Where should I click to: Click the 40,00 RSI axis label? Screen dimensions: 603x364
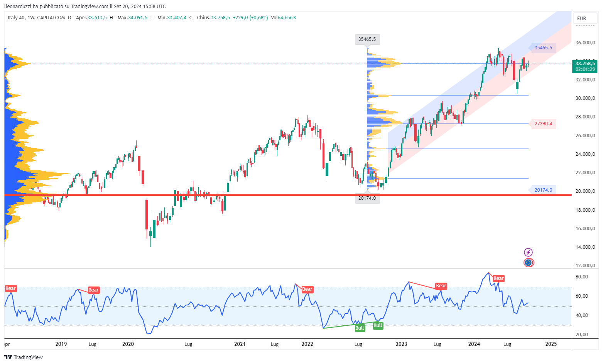point(582,315)
